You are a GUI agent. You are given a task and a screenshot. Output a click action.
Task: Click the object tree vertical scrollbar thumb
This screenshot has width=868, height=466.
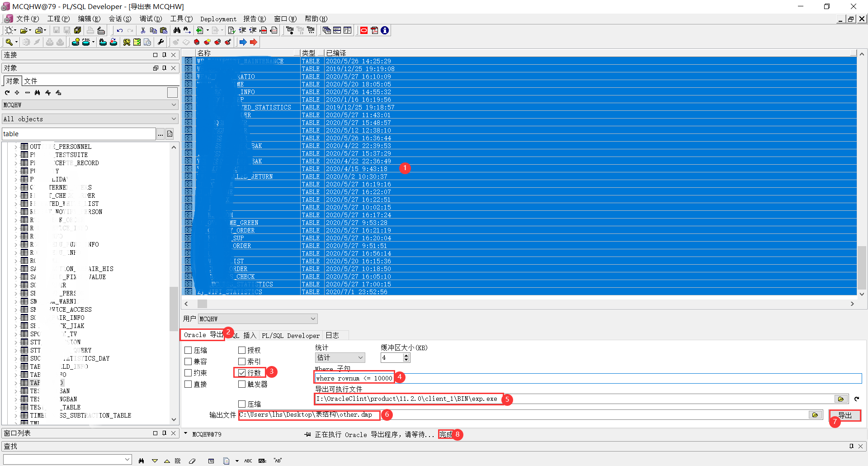(174, 309)
